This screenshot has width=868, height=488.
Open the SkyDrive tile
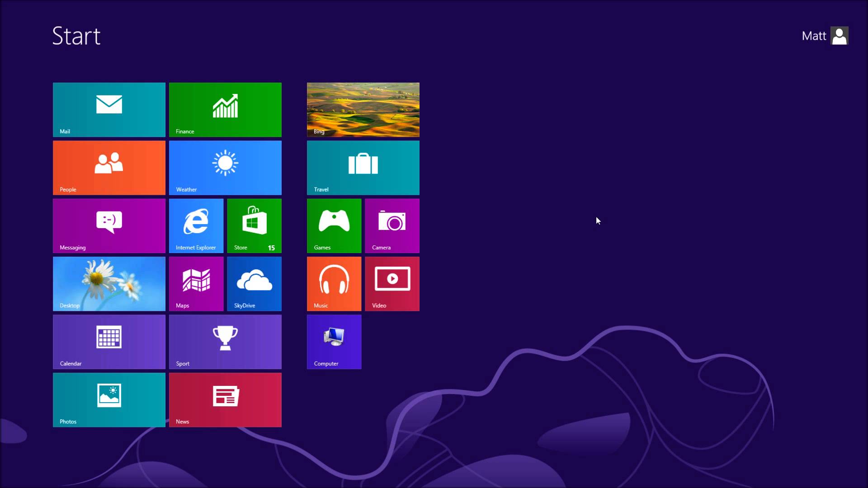255,284
